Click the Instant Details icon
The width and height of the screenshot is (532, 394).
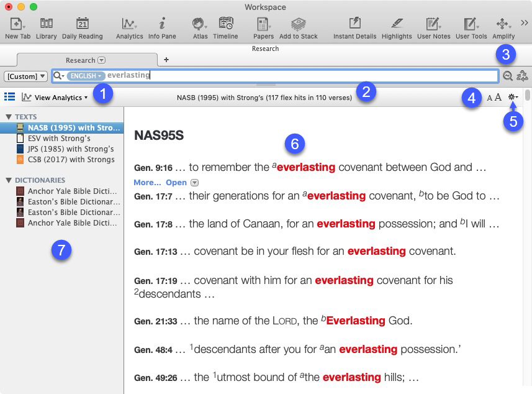(354, 25)
